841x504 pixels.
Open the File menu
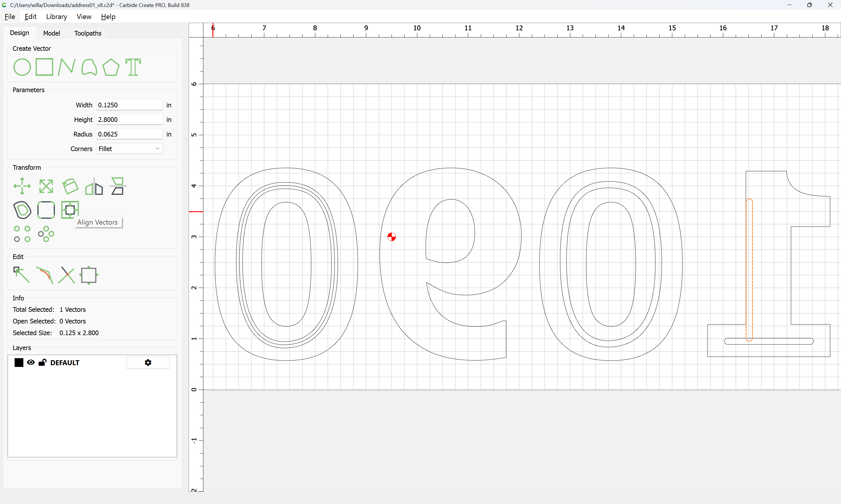pos(10,17)
